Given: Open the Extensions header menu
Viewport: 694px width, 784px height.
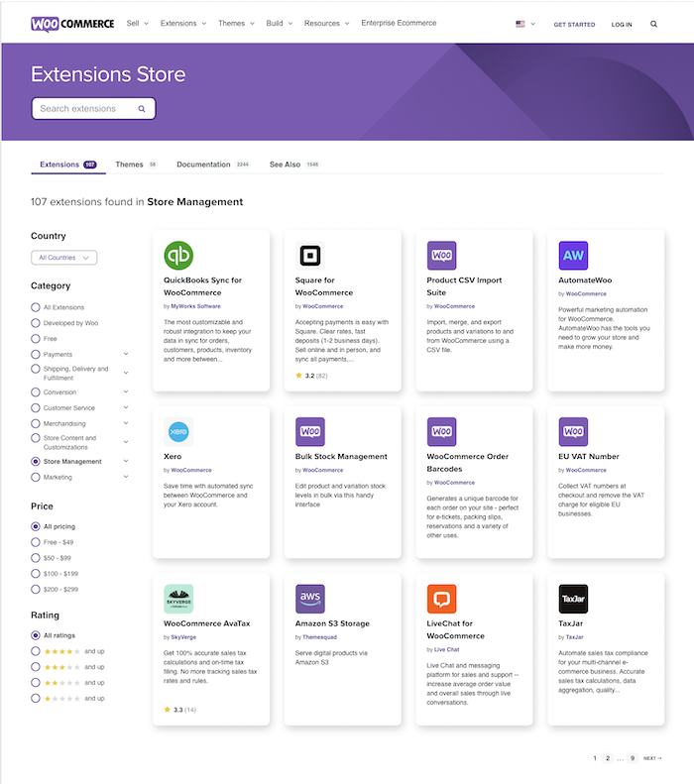Looking at the screenshot, I should pyautogui.click(x=183, y=23).
